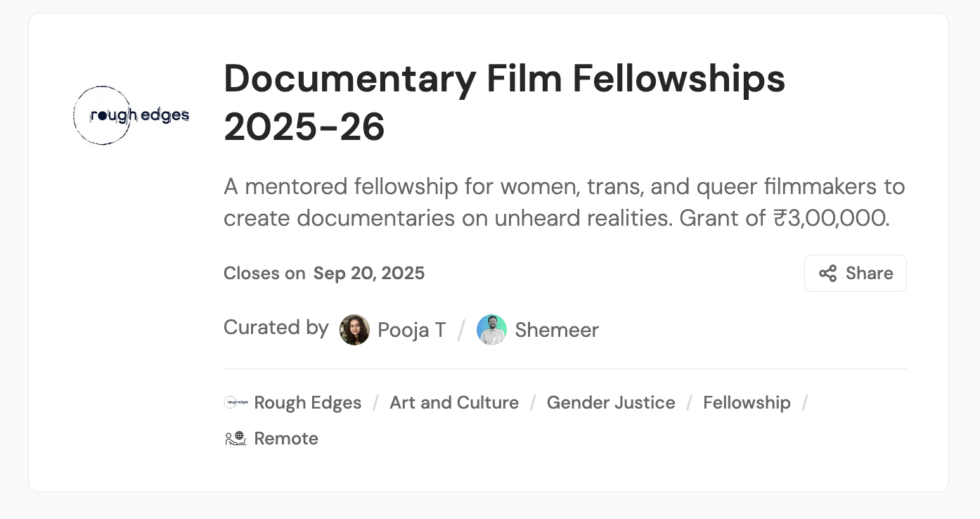Click the Remote location icon
Viewport: 980px width, 519px height.
(x=236, y=439)
